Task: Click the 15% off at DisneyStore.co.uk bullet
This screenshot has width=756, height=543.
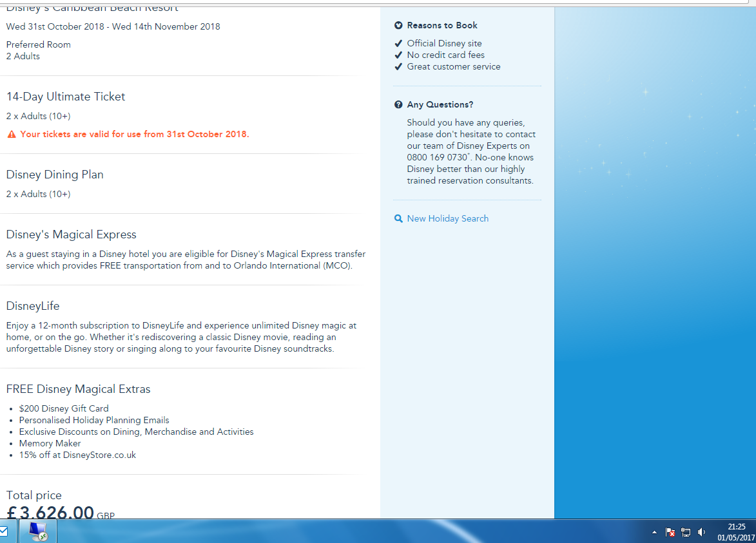Action: (x=77, y=455)
